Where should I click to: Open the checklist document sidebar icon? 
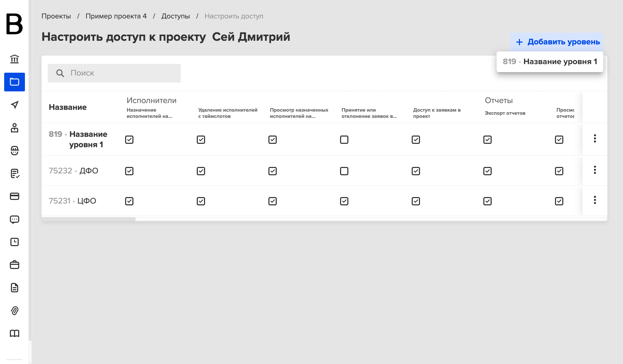click(15, 173)
